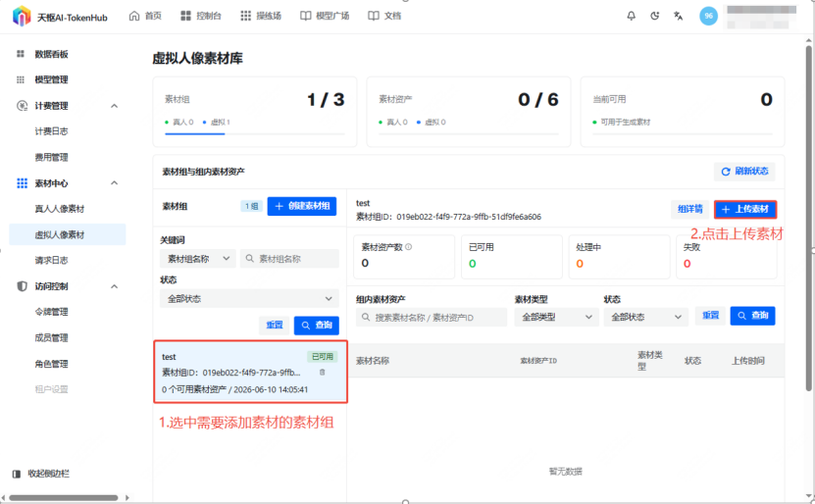The image size is (815, 504).
Task: Click 重置 in the asset filter row
Action: [x=710, y=316]
